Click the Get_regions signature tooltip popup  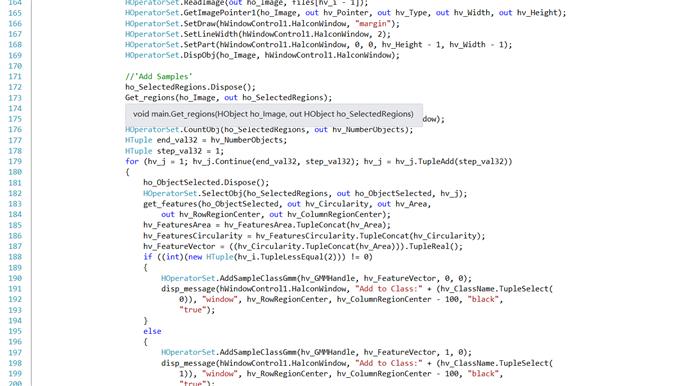coord(274,114)
